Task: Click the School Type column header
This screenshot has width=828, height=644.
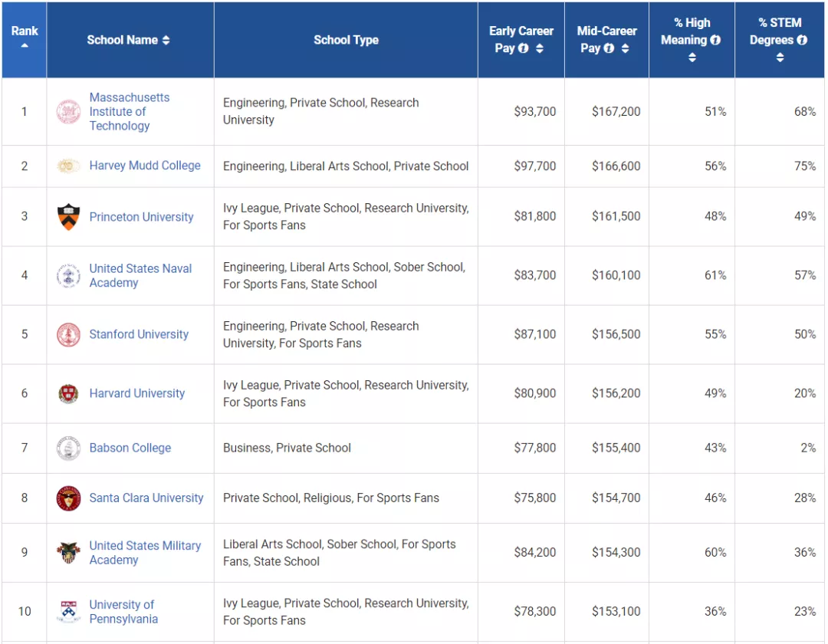Action: (x=346, y=40)
